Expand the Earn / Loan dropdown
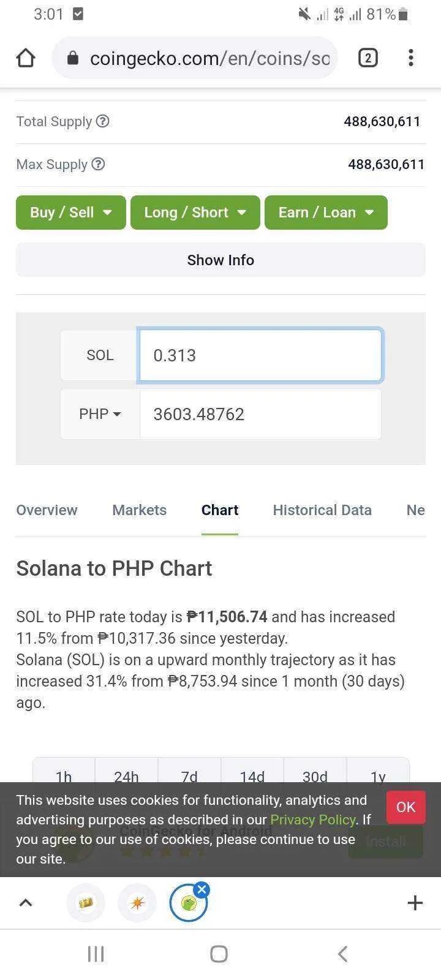Image resolution: width=441 pixels, height=980 pixels. point(326,213)
